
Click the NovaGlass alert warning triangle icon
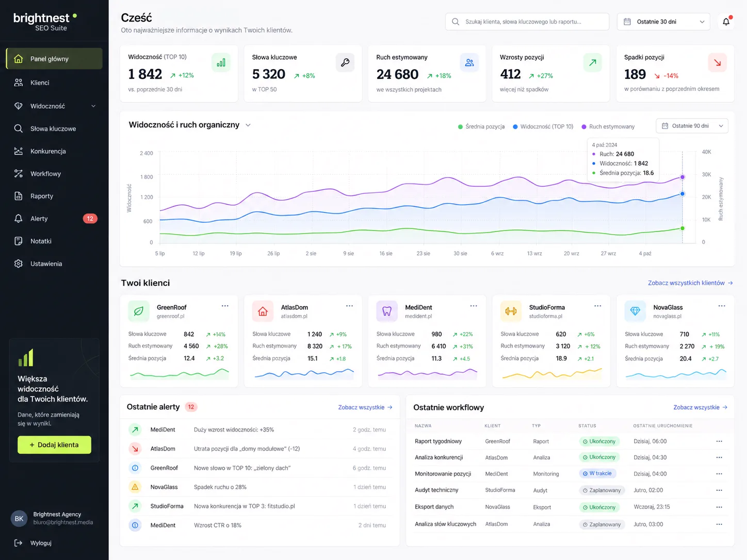(x=135, y=487)
